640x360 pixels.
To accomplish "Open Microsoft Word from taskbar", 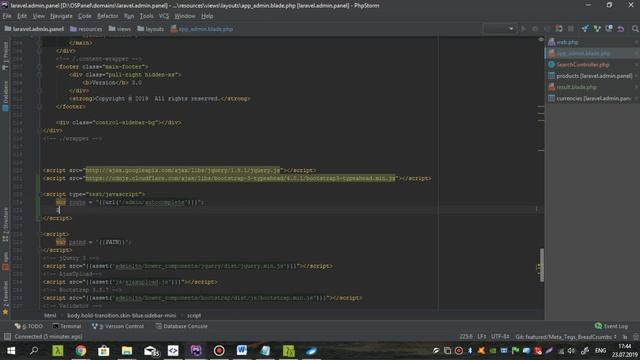I will point(242,351).
